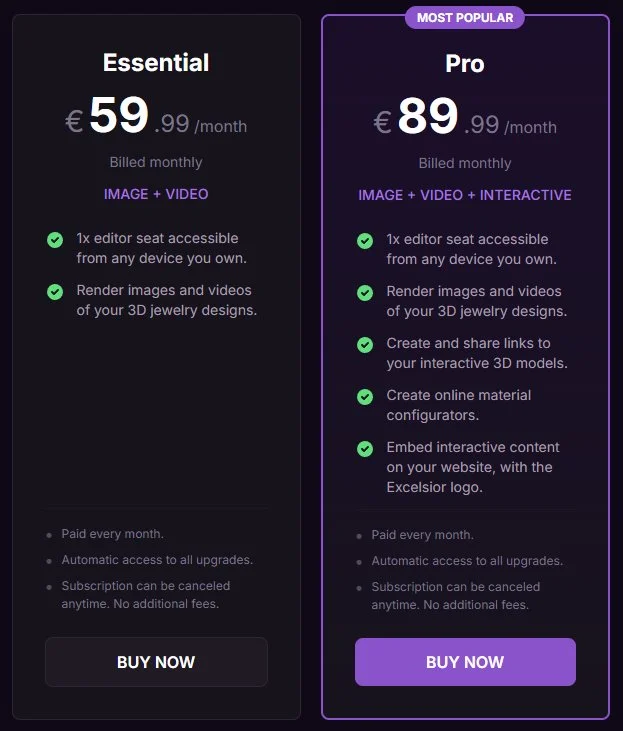Click the MOST POPULAR badge
Image resolution: width=623 pixels, height=731 pixels.
[x=465, y=18]
